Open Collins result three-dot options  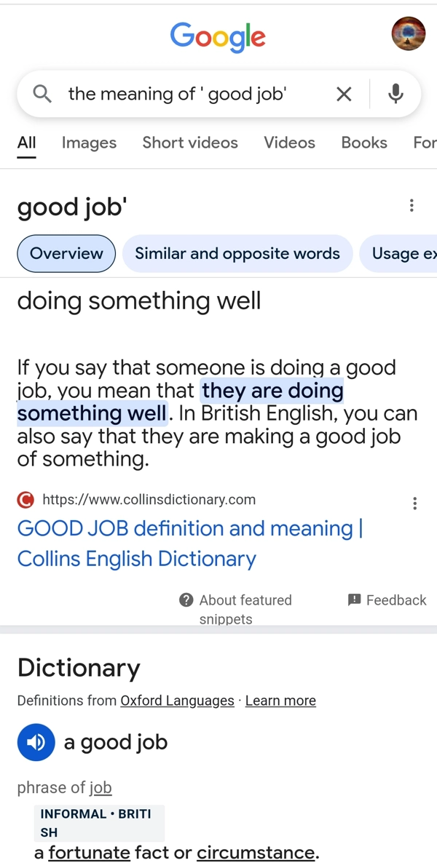point(414,503)
